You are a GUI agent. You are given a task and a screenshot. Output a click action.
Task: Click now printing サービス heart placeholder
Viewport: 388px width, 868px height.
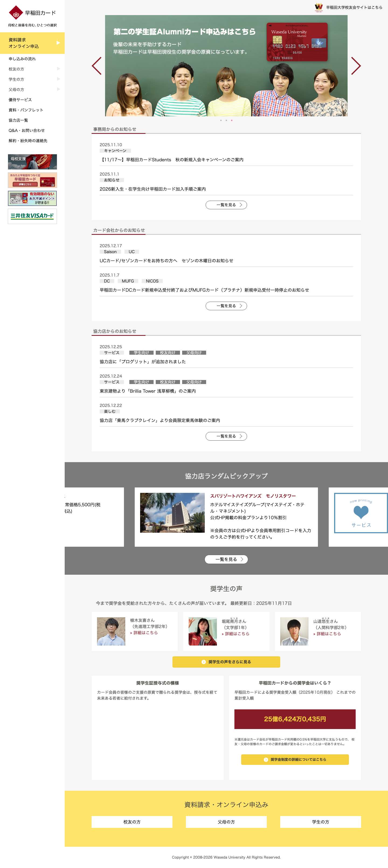(x=361, y=513)
